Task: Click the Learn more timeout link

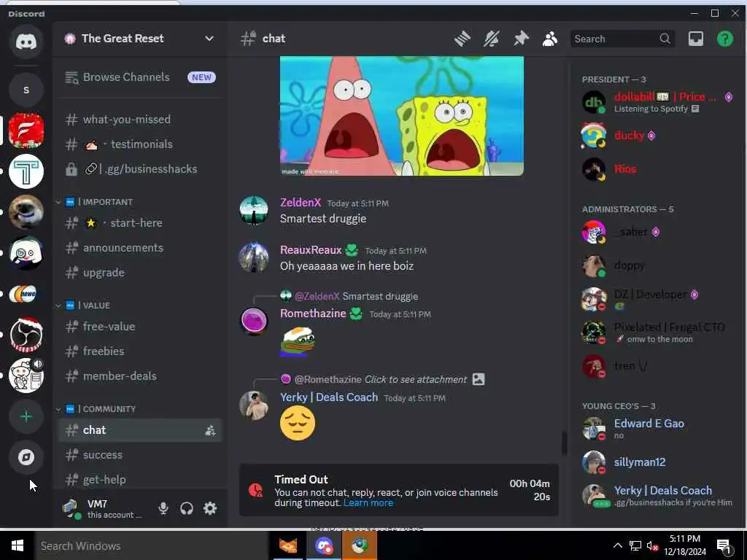Action: click(368, 503)
